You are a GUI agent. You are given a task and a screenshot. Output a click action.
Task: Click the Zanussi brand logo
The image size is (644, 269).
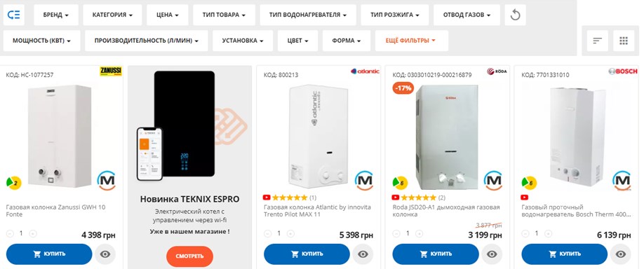pos(111,71)
